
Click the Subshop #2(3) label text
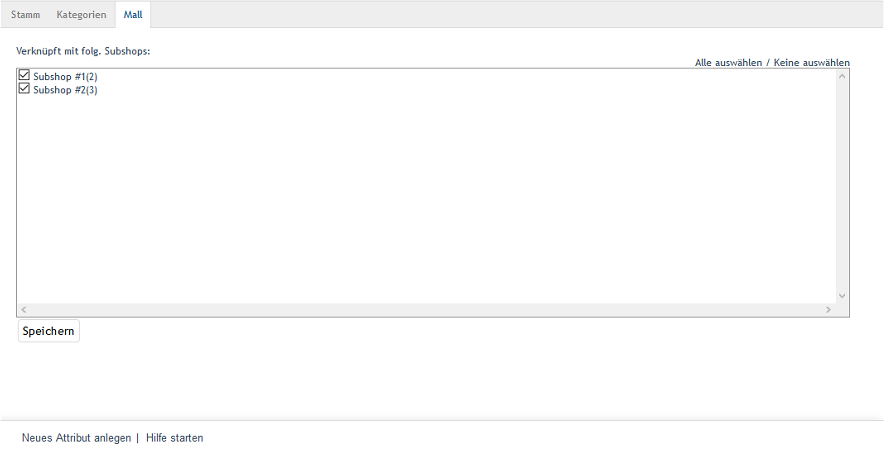pos(65,90)
